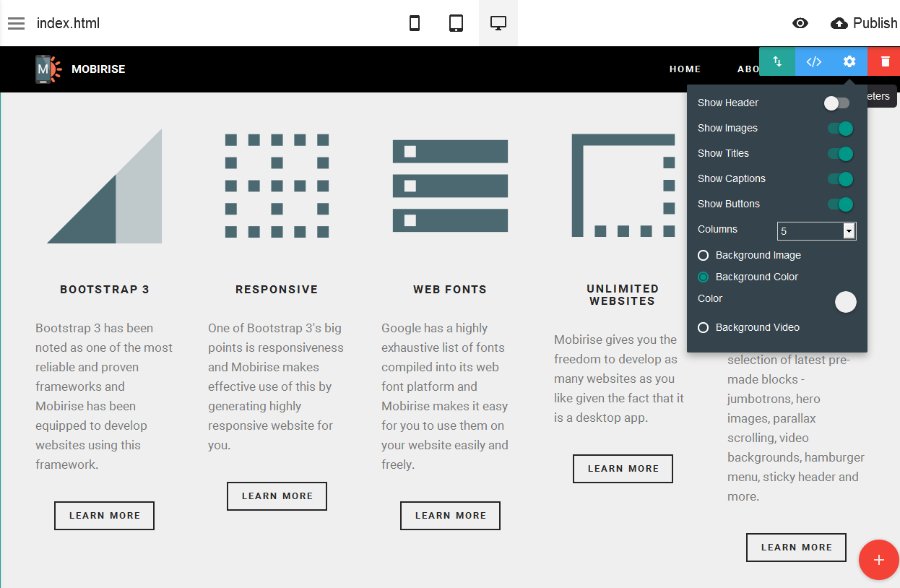Switch to mobile phone preview
900x588 pixels.
(x=415, y=23)
